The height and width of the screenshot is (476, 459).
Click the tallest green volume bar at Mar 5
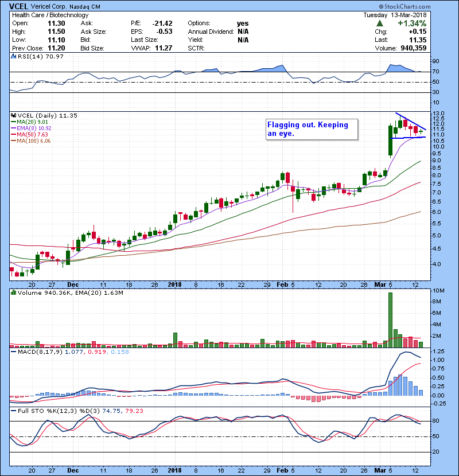(390, 320)
